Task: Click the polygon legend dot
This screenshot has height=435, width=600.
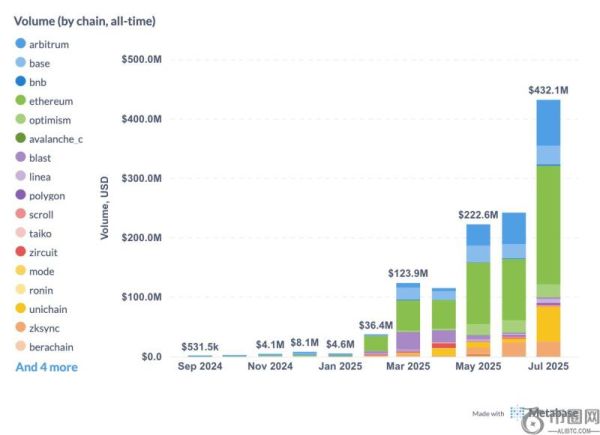Action: (21, 196)
